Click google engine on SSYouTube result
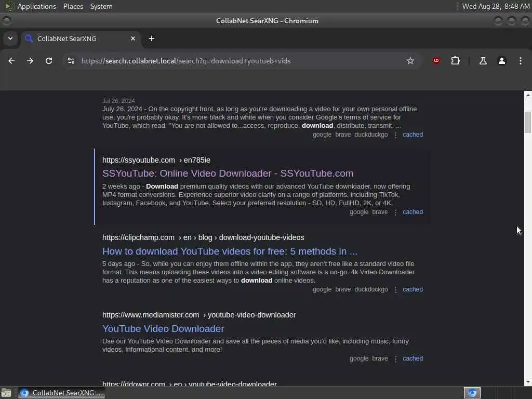This screenshot has width=532, height=399. [359, 212]
